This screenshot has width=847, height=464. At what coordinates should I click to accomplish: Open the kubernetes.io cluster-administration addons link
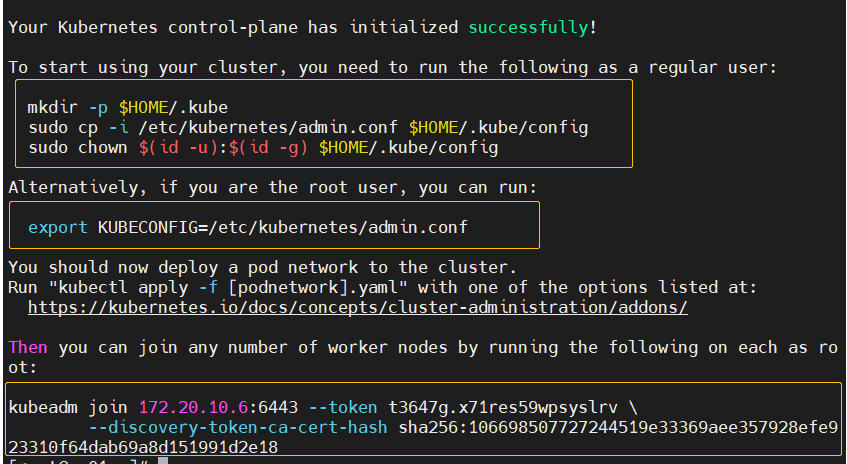[x=357, y=307]
